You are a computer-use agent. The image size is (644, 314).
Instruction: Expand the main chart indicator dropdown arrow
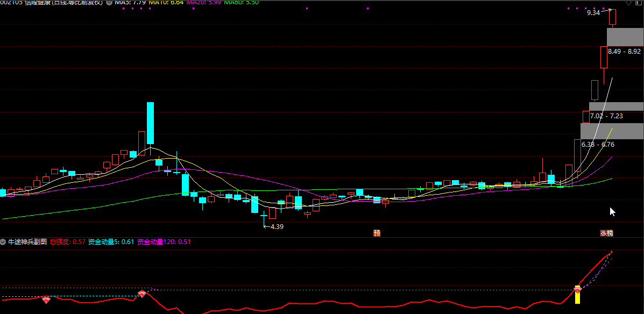pyautogui.click(x=110, y=3)
